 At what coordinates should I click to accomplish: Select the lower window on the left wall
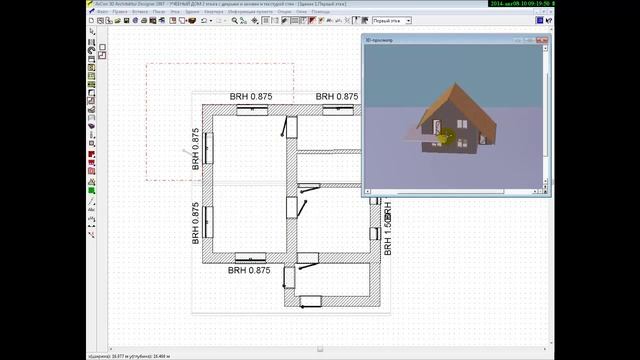point(208,222)
